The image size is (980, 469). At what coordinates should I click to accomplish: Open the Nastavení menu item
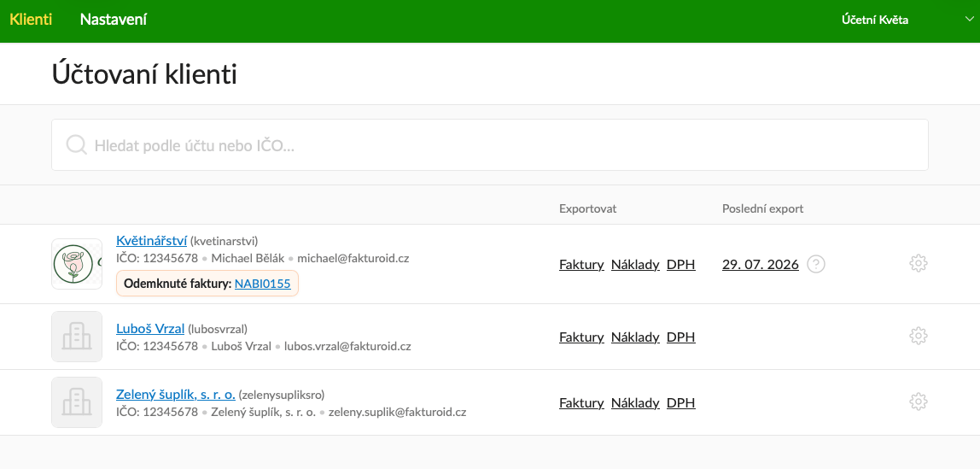tap(114, 20)
